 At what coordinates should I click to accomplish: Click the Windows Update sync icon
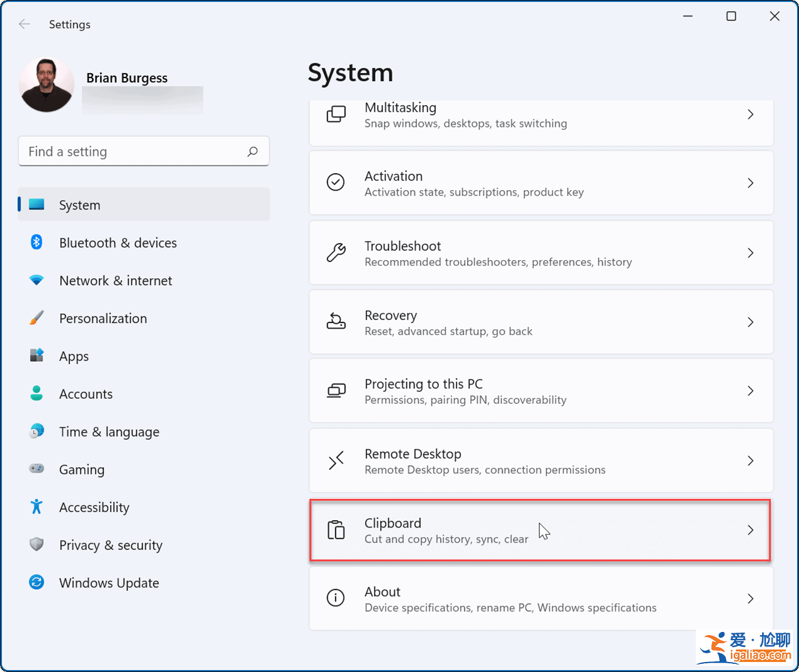pyautogui.click(x=36, y=583)
